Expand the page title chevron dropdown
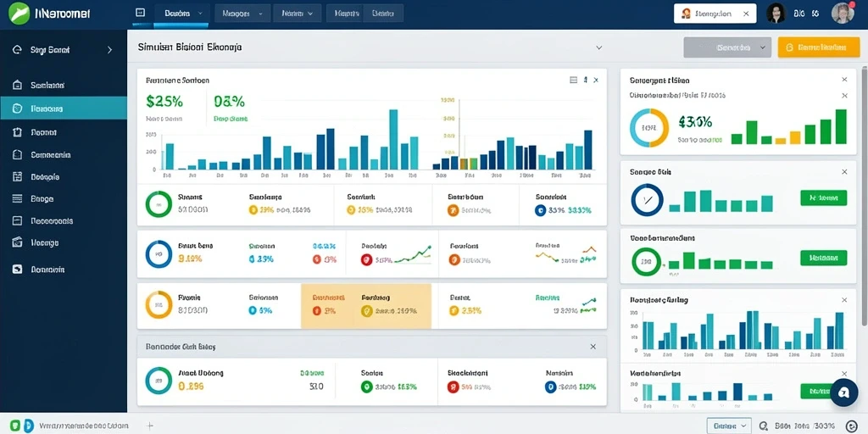This screenshot has width=868, height=434. [599, 48]
